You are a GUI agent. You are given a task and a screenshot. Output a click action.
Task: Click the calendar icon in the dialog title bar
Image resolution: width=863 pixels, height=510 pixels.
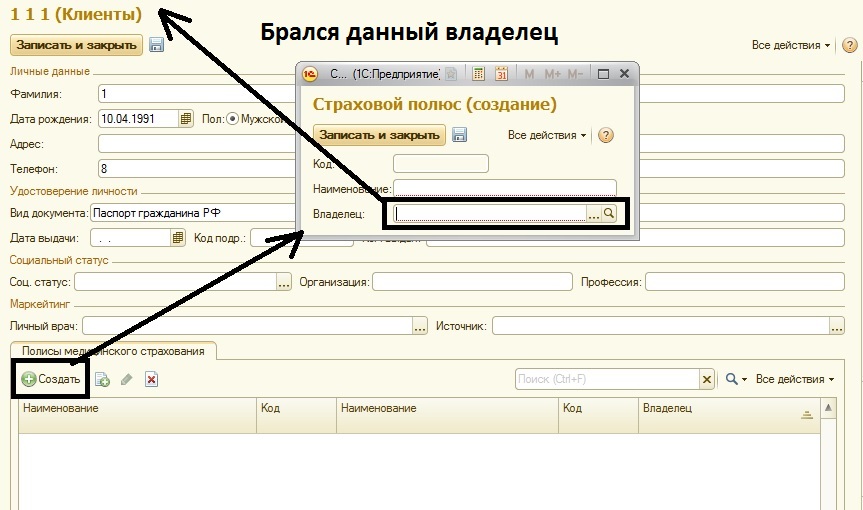501,74
